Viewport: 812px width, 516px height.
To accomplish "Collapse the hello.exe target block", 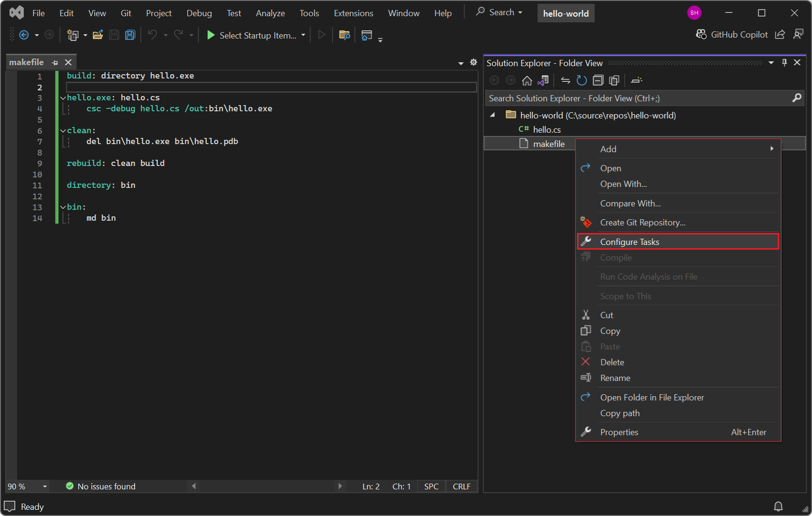I will 63,98.
